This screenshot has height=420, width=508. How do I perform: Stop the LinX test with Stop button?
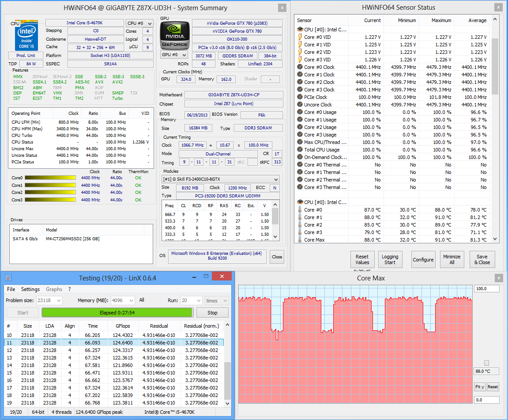click(212, 312)
